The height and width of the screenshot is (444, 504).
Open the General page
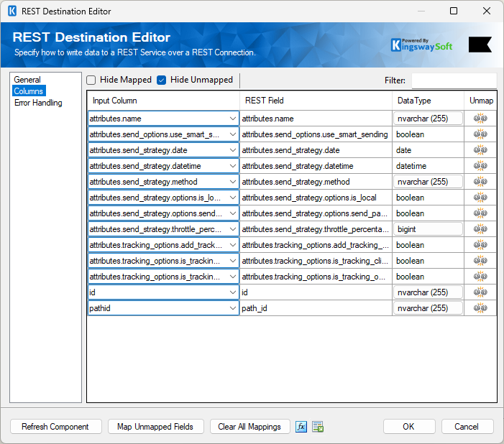pos(27,80)
